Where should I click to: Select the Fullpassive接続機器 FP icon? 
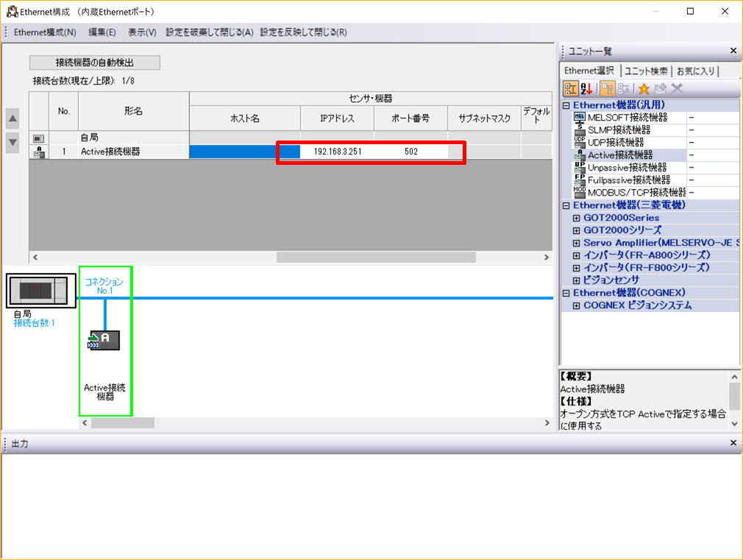coord(580,180)
